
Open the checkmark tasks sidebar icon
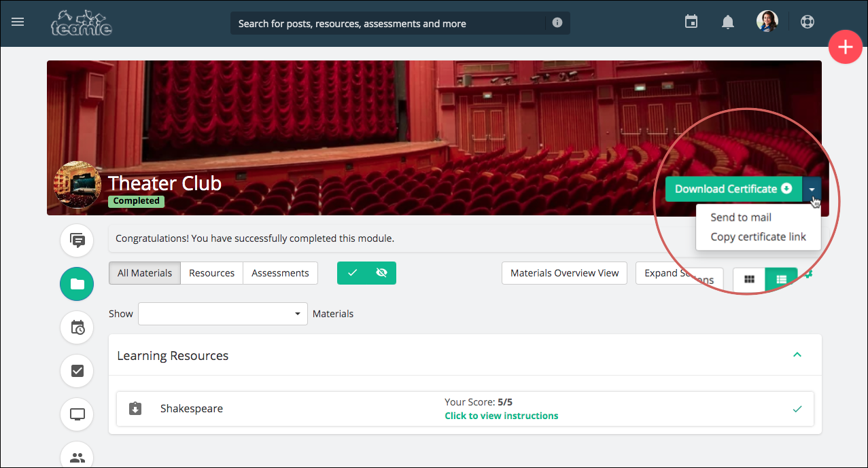(x=77, y=371)
